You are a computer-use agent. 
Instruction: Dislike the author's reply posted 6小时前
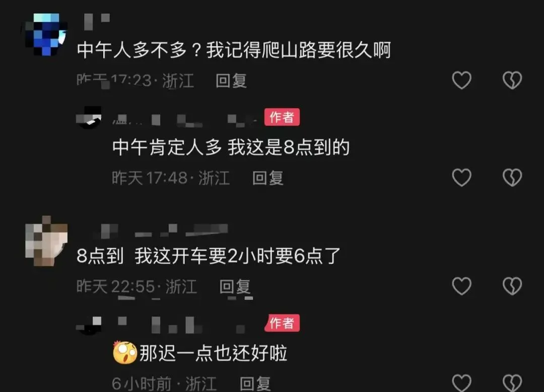(x=512, y=382)
